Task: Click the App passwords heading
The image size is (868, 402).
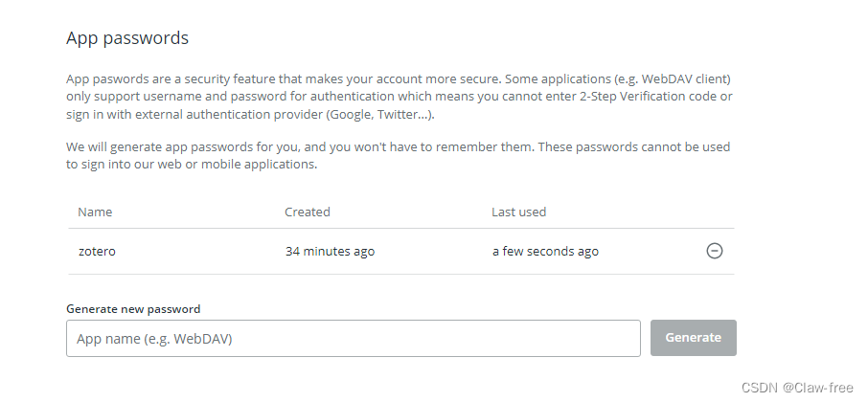Action: click(127, 38)
